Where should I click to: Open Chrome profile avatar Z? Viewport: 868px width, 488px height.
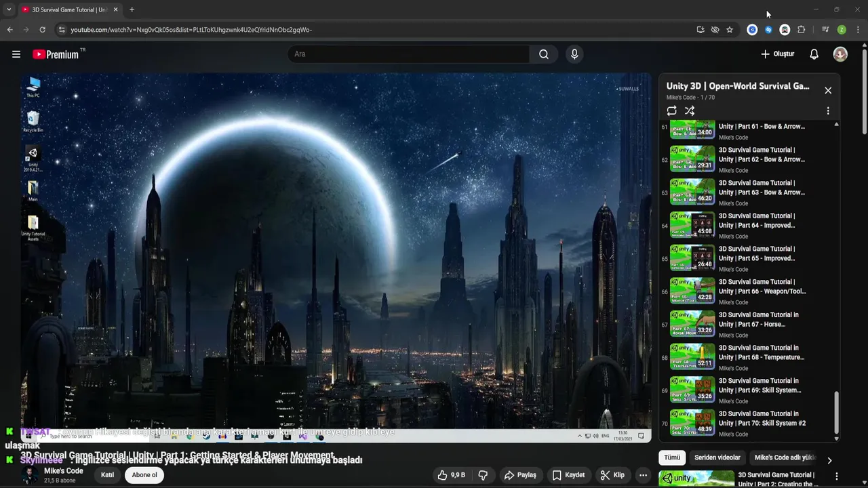pos(842,30)
